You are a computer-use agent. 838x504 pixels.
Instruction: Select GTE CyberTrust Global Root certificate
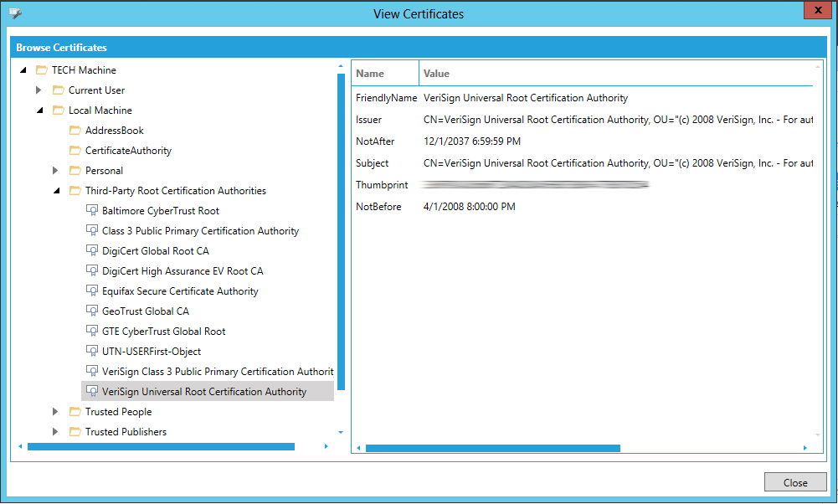[163, 332]
